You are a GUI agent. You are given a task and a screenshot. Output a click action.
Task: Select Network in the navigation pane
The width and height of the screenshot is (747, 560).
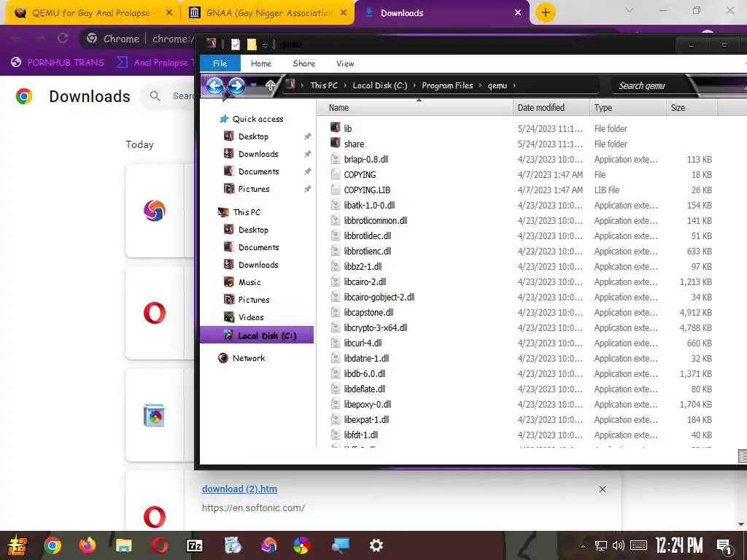[248, 358]
